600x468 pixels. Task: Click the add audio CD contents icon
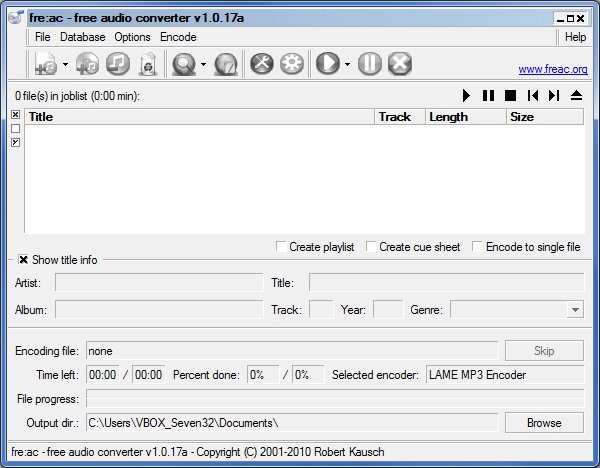tap(88, 64)
